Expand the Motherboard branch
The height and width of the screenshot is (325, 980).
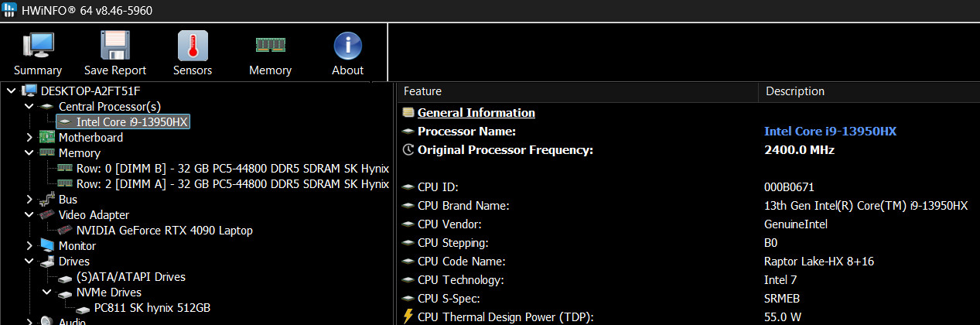[29, 137]
